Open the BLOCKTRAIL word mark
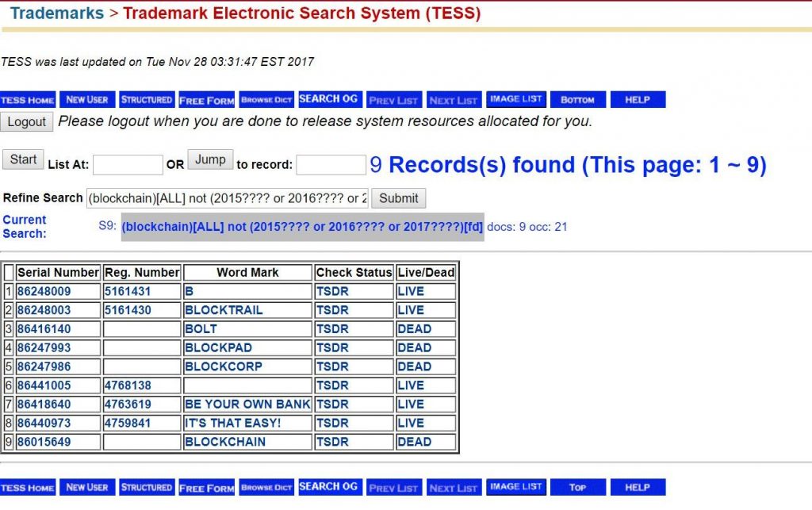The image size is (812, 510). 224,310
